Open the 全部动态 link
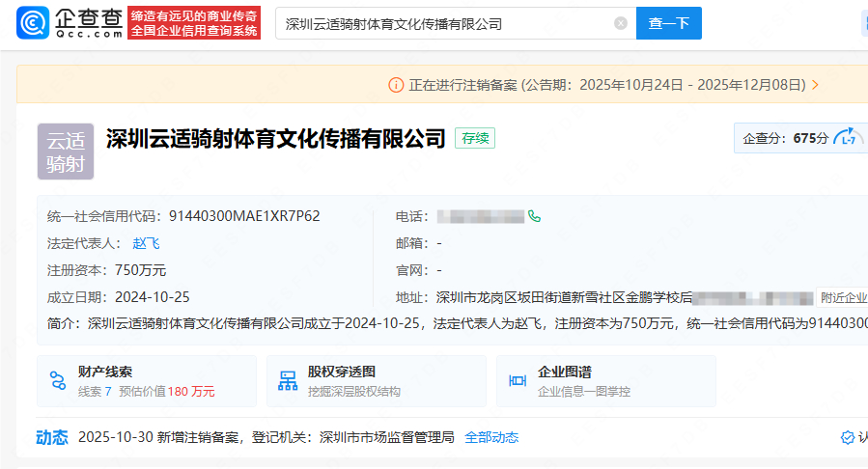 click(x=491, y=437)
